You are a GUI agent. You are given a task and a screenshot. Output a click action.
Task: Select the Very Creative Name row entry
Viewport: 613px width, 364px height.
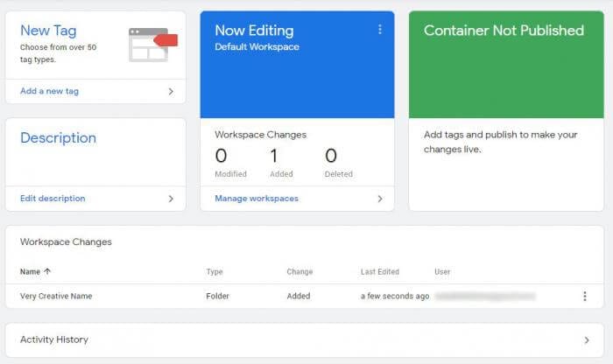[x=56, y=296]
